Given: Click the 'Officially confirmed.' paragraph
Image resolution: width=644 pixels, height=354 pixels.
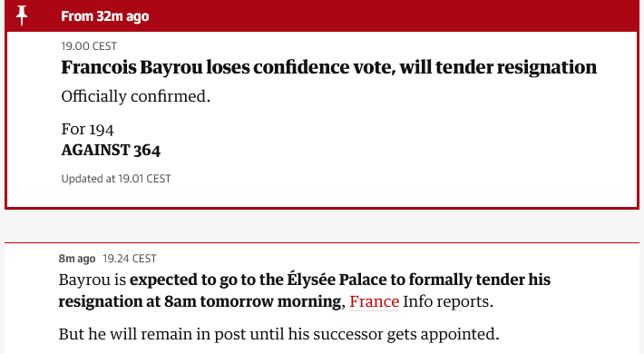Looking at the screenshot, I should point(135,96).
